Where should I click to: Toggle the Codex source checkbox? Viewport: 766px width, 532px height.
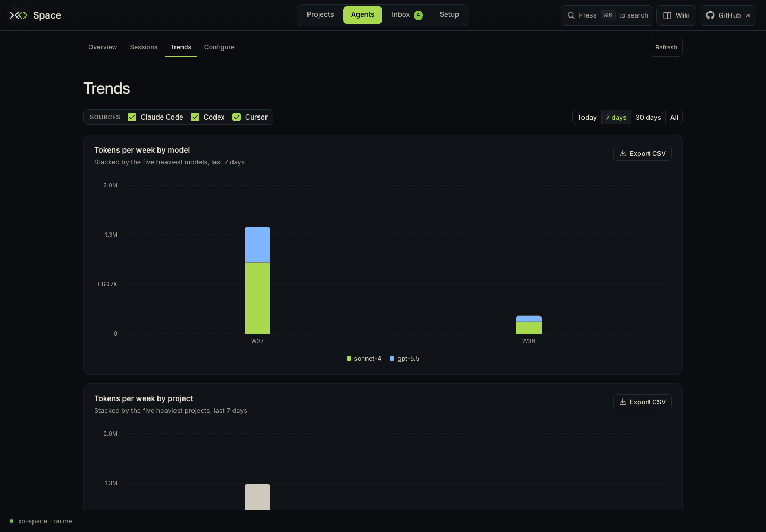tap(195, 117)
